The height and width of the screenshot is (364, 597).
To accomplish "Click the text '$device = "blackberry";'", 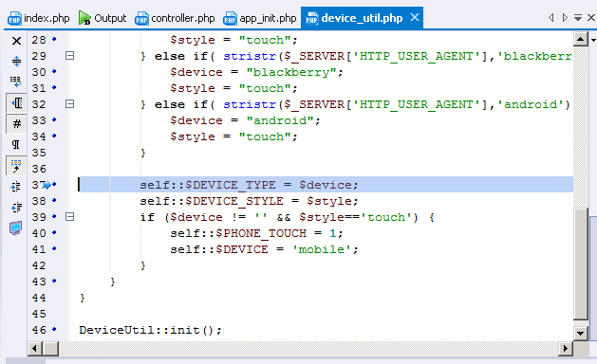I will click(256, 72).
